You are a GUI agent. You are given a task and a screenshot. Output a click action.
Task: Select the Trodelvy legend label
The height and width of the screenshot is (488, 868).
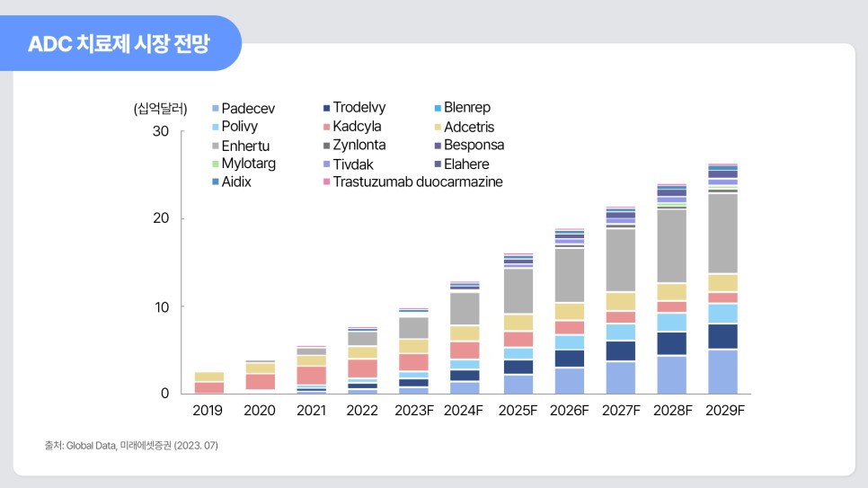359,108
